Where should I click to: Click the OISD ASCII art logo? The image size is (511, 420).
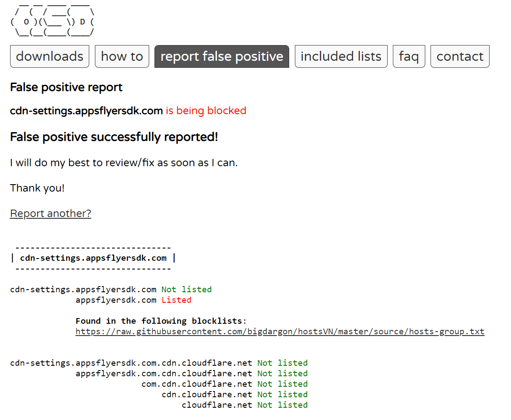click(52, 21)
